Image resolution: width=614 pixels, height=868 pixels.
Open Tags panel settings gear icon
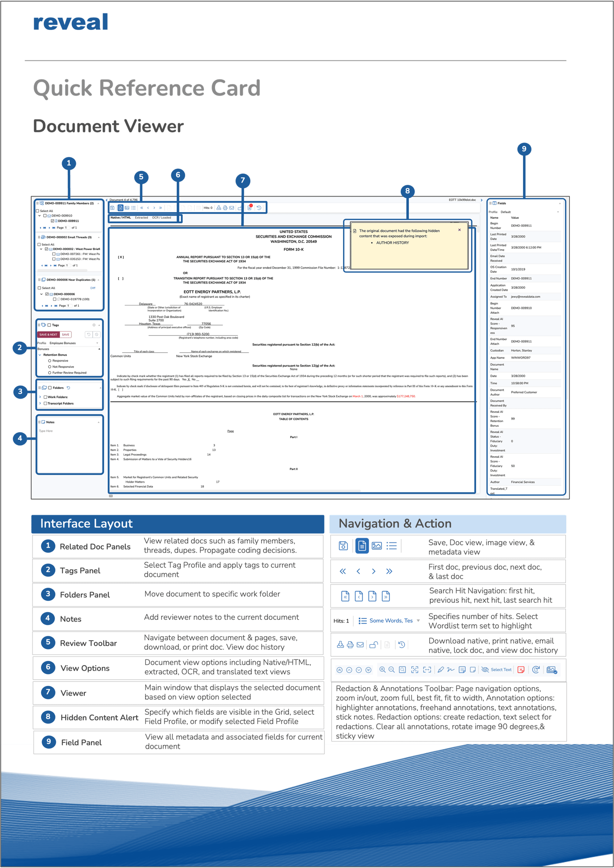coord(94,325)
